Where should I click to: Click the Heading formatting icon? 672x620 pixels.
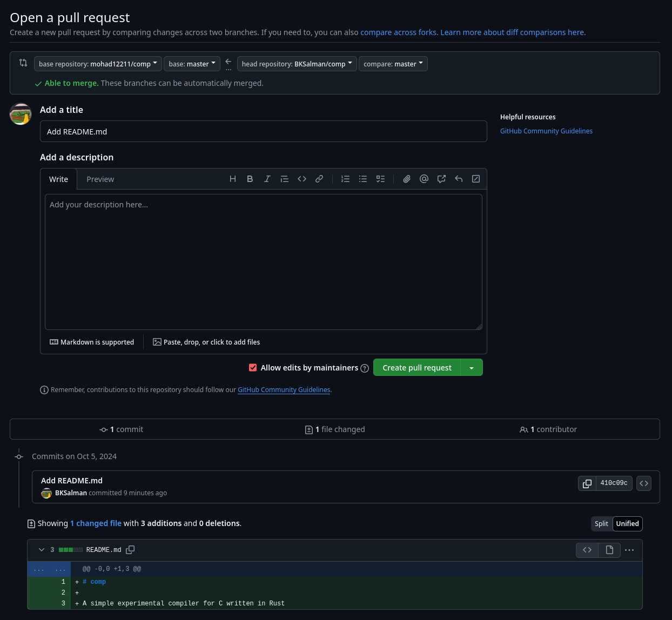point(233,179)
